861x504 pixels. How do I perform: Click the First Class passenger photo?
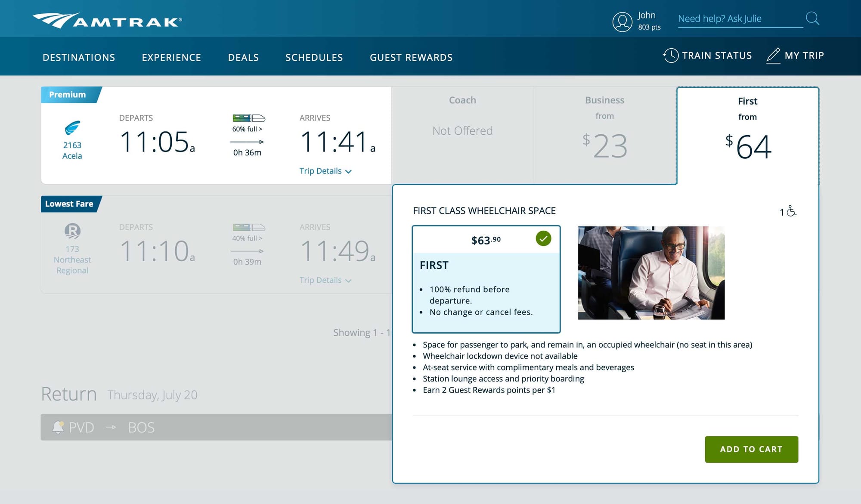coord(651,273)
